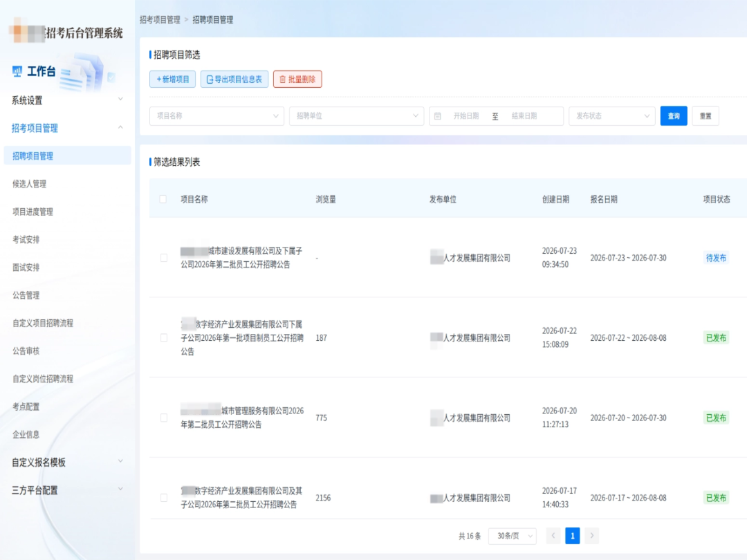Image resolution: width=747 pixels, height=560 pixels.
Task: Click 已发布 tag in the 775 views row
Action: click(x=716, y=418)
